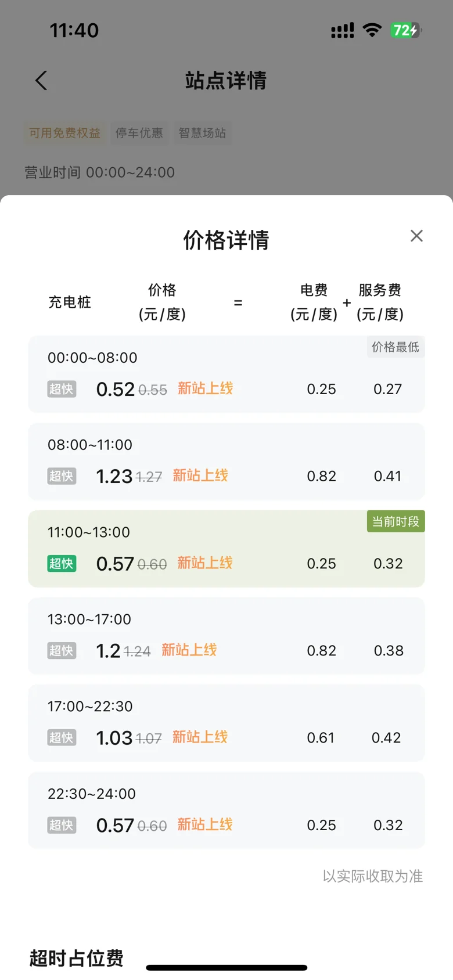Viewport: 453px width, 980px height.
Task: Tap the Wi-Fi icon in status bar
Action: (x=372, y=30)
